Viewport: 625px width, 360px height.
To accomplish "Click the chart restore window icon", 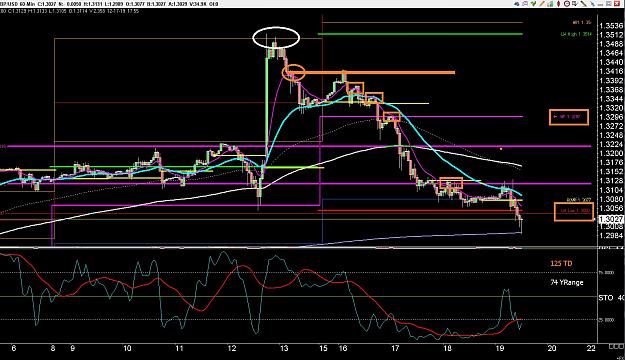I will tap(608, 4).
